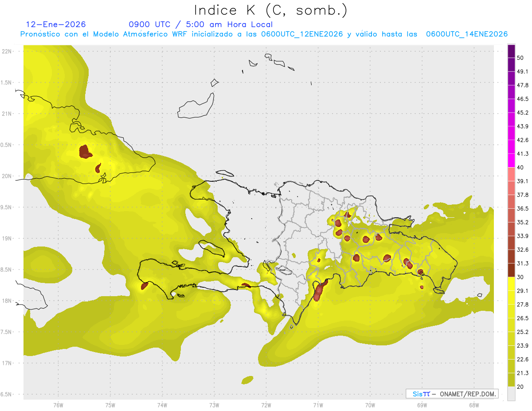Pick the salmon pink band between 39.1 and 40

(511, 174)
